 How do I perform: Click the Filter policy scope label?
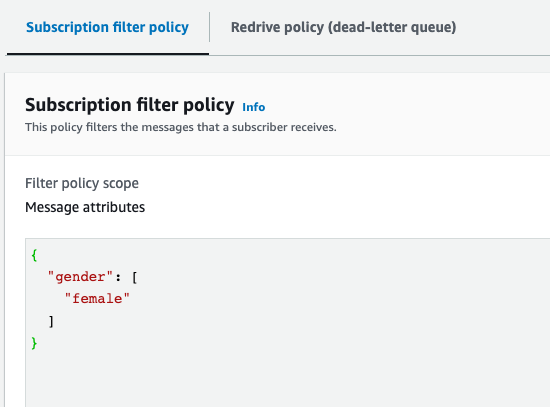pyautogui.click(x=82, y=183)
